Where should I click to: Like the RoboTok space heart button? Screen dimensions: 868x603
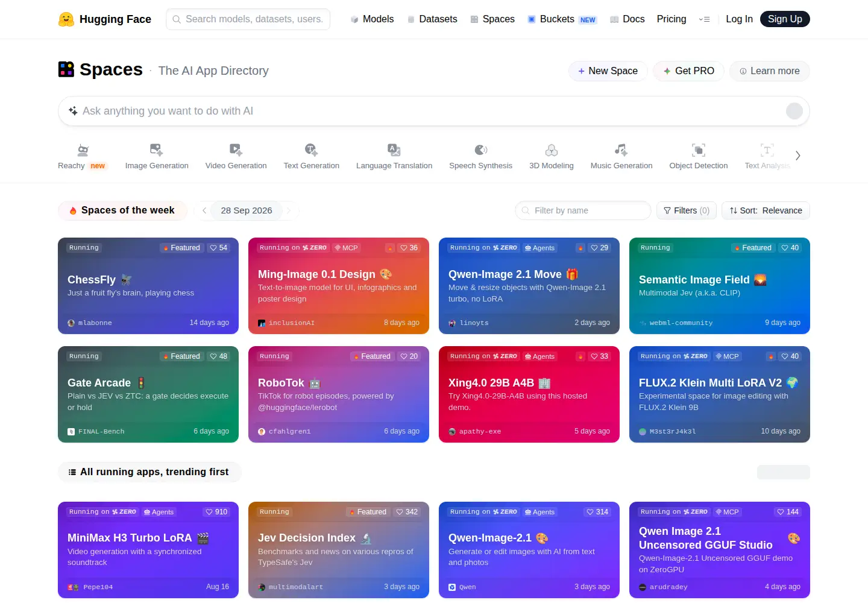(409, 356)
